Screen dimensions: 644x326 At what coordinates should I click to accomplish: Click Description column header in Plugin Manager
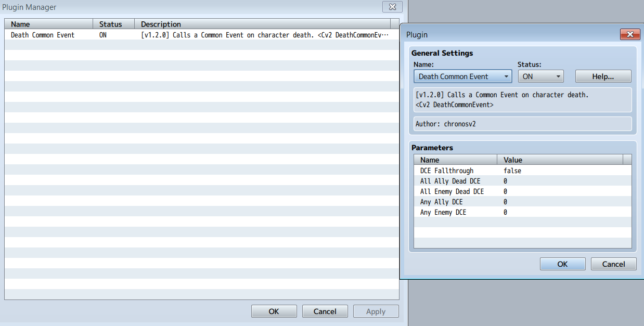pos(263,24)
